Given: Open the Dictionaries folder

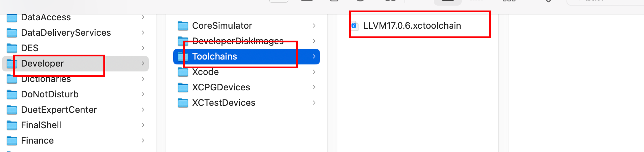Looking at the screenshot, I should pyautogui.click(x=75, y=79).
